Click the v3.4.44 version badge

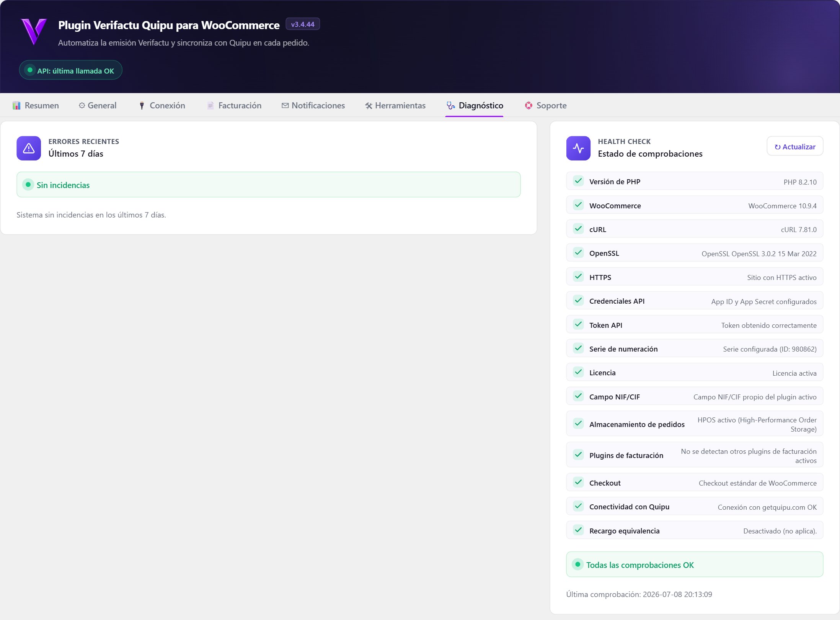pos(303,24)
